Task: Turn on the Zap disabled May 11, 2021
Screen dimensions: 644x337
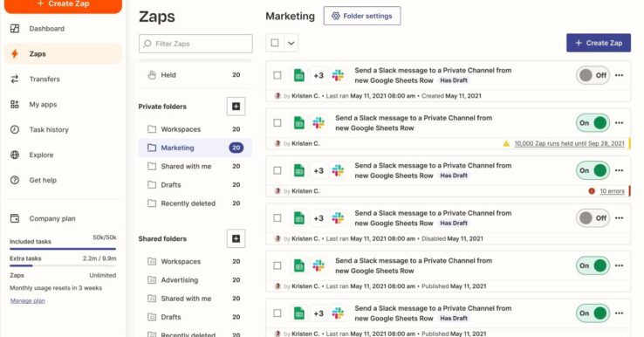Action: point(593,218)
